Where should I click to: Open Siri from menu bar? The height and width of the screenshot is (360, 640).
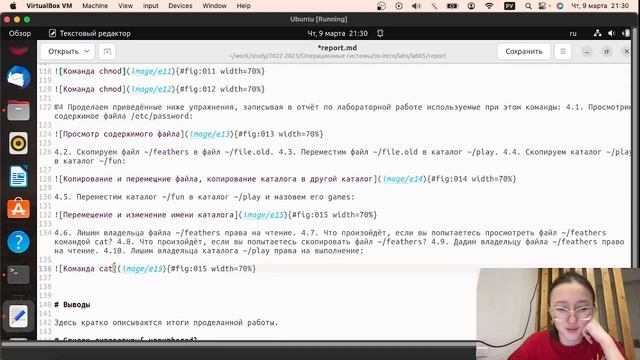[x=560, y=6]
